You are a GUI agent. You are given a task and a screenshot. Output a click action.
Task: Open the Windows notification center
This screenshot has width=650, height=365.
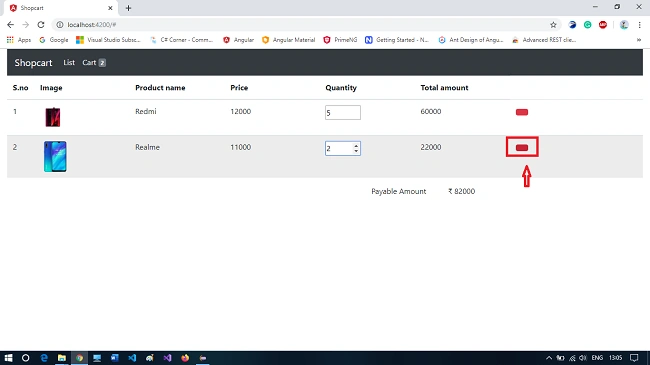(x=634, y=358)
